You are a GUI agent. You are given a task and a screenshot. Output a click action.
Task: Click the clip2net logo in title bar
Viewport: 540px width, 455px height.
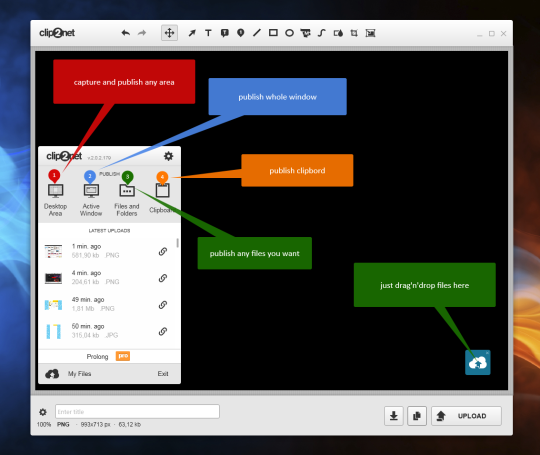(x=57, y=33)
